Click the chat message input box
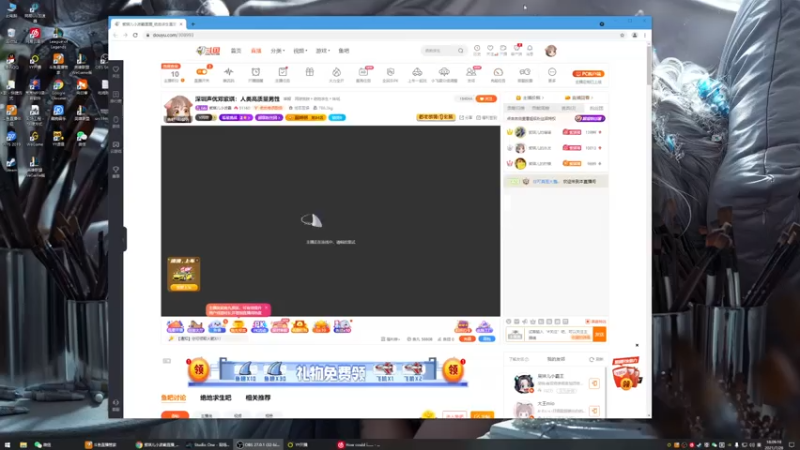800x450 pixels. pos(559,334)
